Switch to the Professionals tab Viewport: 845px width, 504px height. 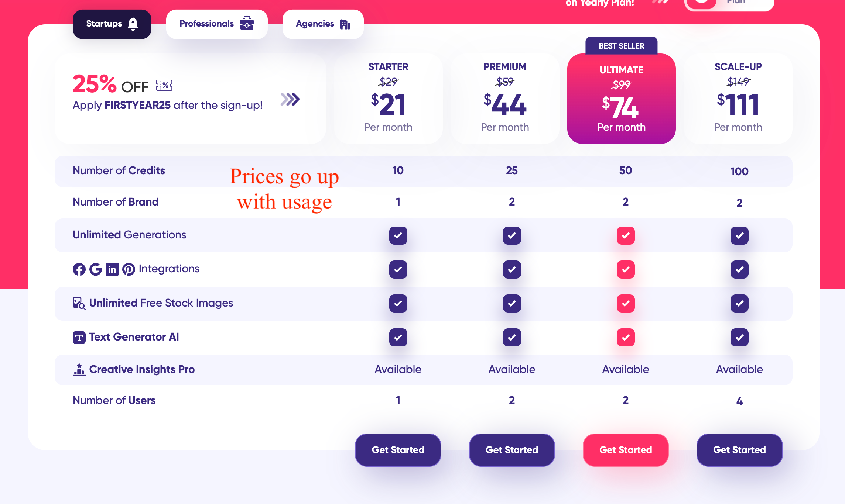click(217, 24)
